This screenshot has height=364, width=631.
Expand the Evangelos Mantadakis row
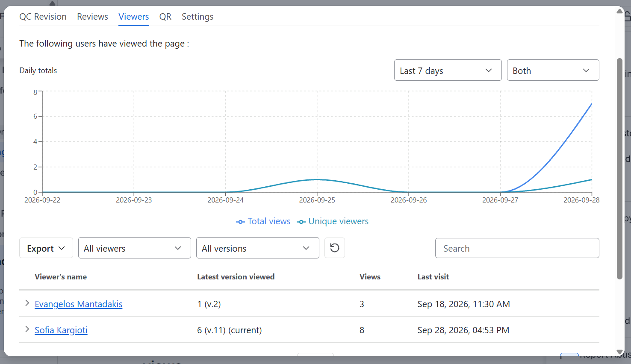click(27, 303)
